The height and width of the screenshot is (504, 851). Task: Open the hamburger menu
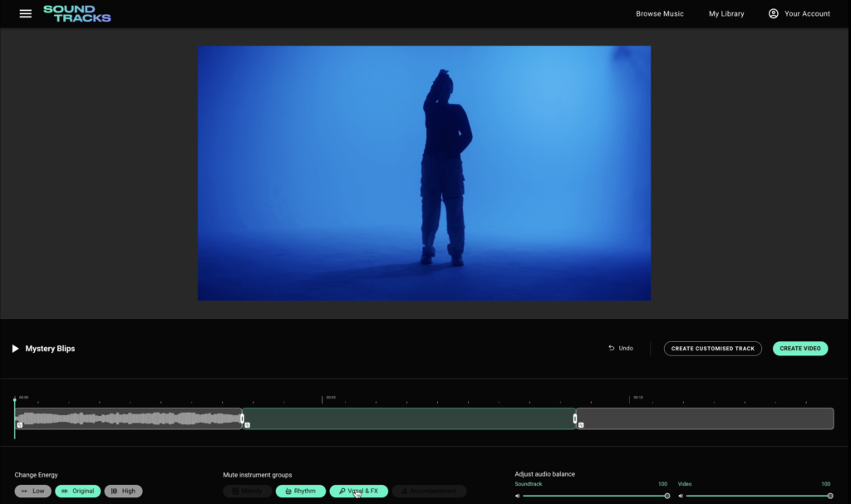pyautogui.click(x=26, y=14)
